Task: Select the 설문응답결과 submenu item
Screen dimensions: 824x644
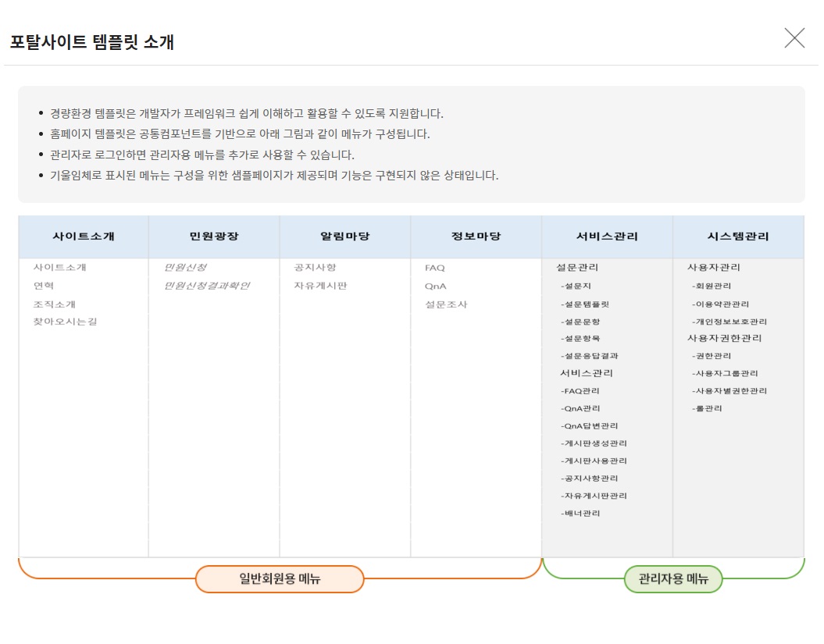Action: coord(590,356)
